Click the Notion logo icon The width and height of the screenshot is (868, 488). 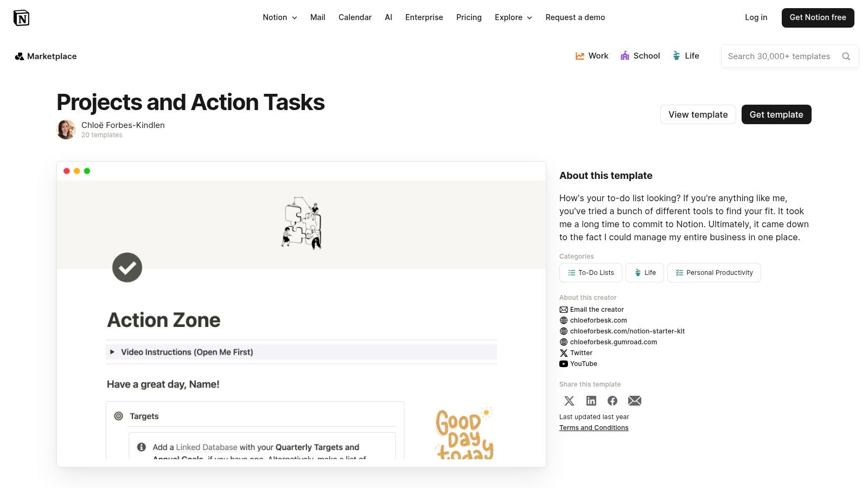coord(22,17)
